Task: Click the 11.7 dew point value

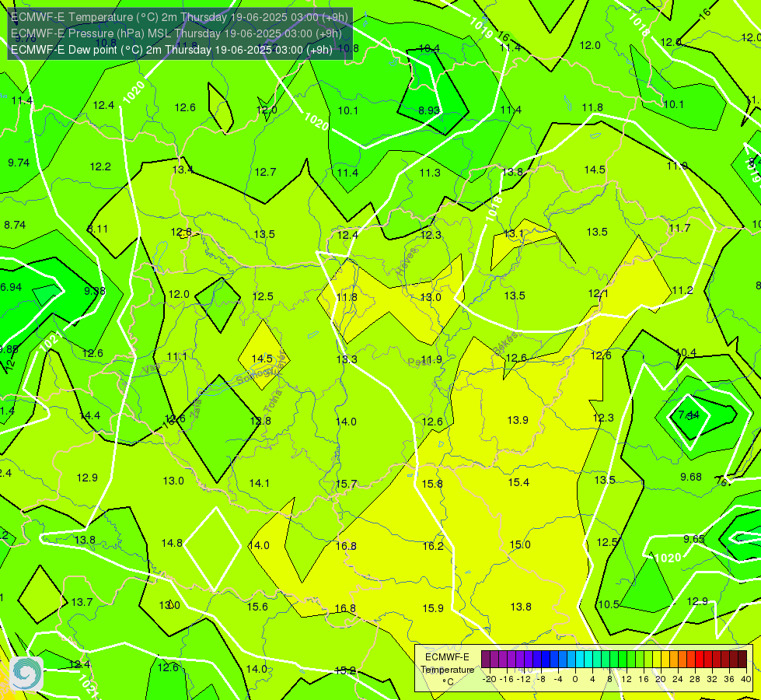Action: point(679,229)
